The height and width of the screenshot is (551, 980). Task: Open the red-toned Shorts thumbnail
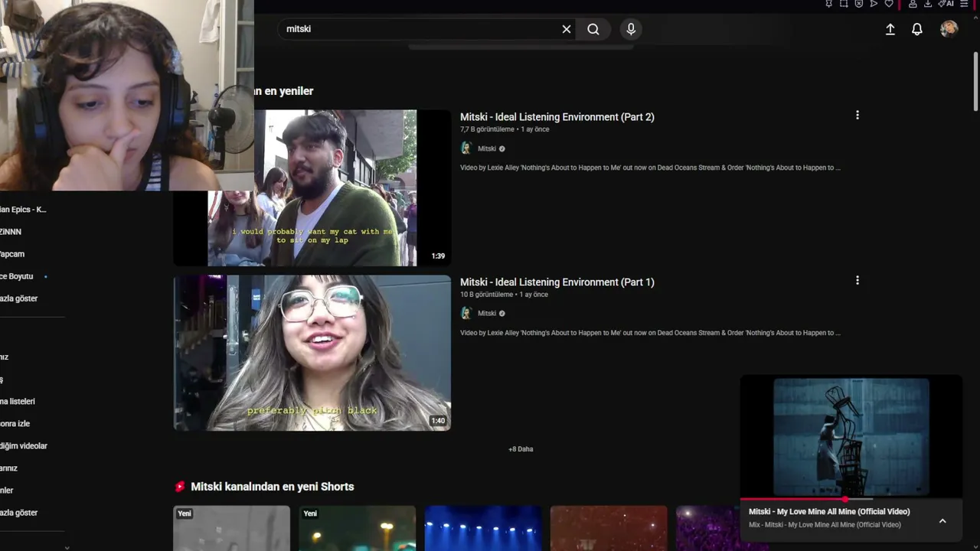609,528
